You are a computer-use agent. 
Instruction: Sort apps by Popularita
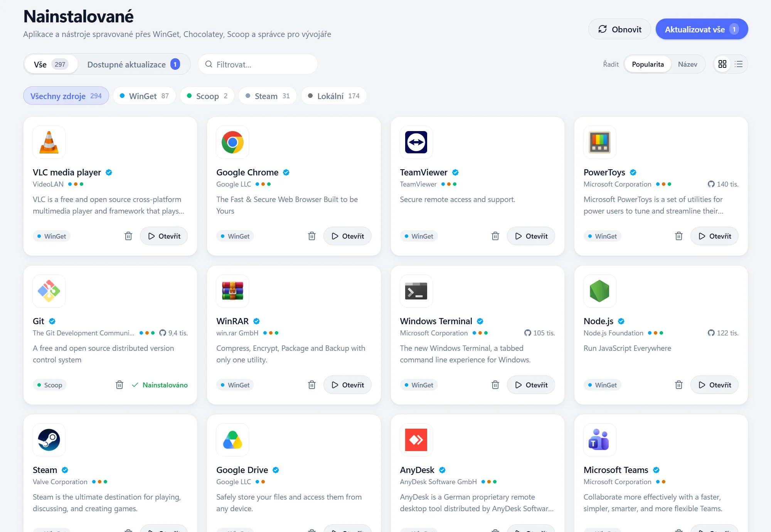(648, 64)
